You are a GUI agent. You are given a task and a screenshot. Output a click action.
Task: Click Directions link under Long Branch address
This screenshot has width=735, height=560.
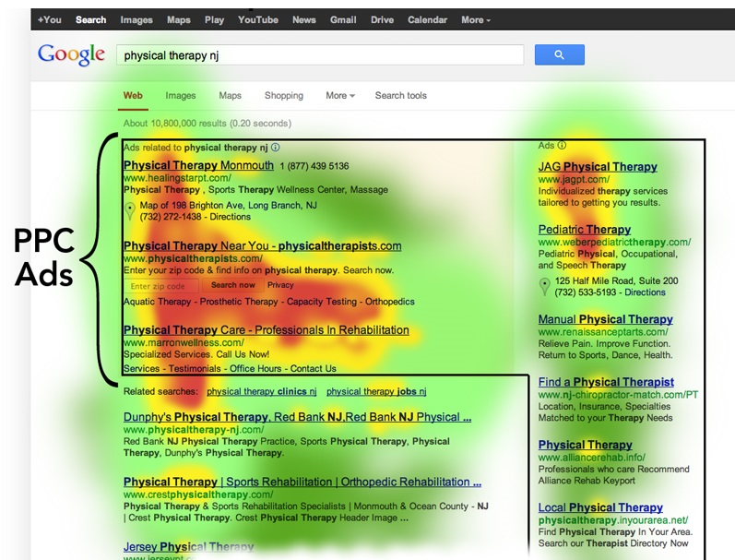[231, 217]
